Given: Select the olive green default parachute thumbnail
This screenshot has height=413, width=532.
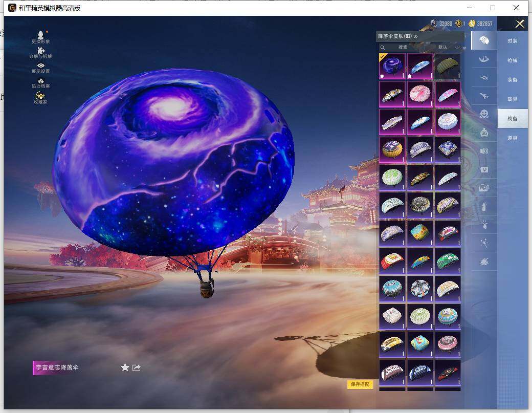Looking at the screenshot, I should [x=448, y=66].
